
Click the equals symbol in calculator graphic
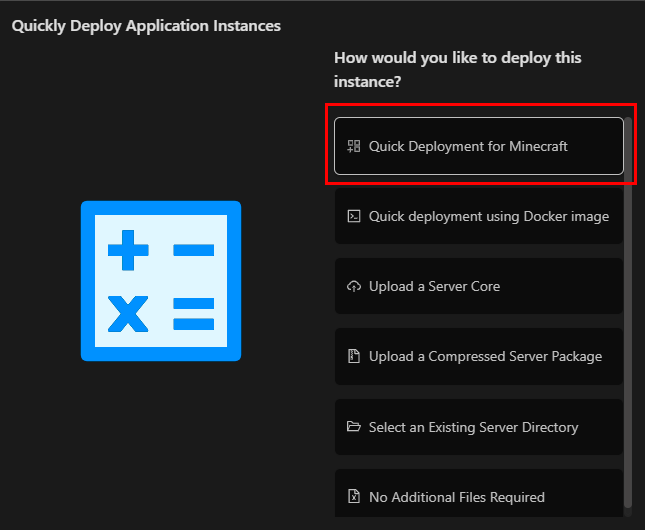pyautogui.click(x=194, y=312)
